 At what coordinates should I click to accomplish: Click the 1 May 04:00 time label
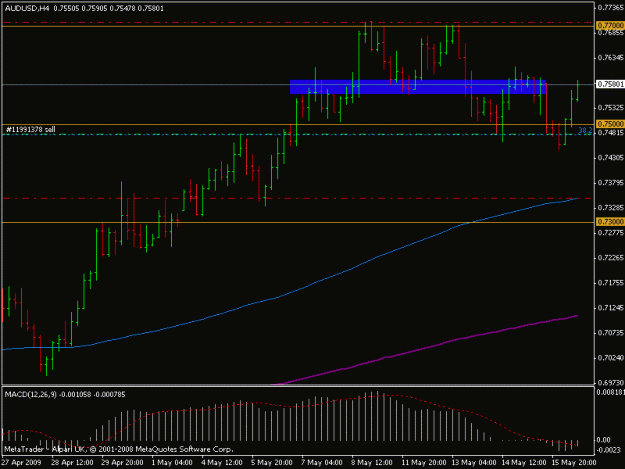(172, 463)
